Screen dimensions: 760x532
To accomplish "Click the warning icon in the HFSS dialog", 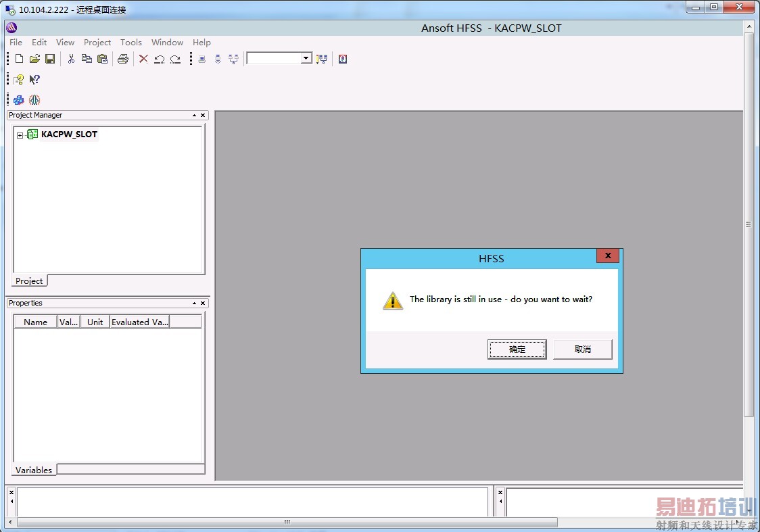I will pos(393,300).
